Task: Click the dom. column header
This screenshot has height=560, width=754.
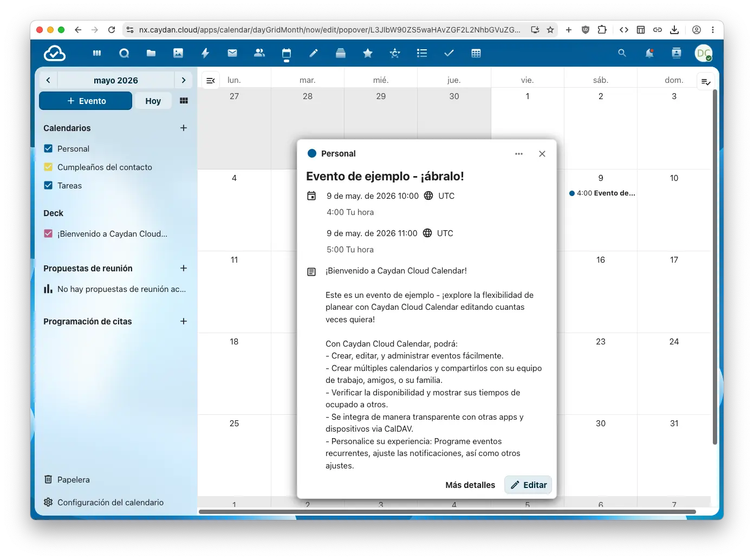Action: [674, 80]
